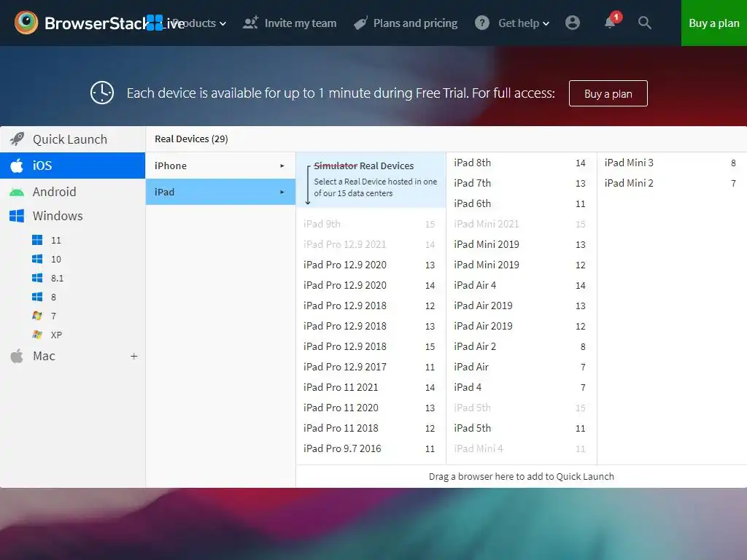Select iPad Mini 2019 version 12
This screenshot has height=560, width=747.
[519, 265]
